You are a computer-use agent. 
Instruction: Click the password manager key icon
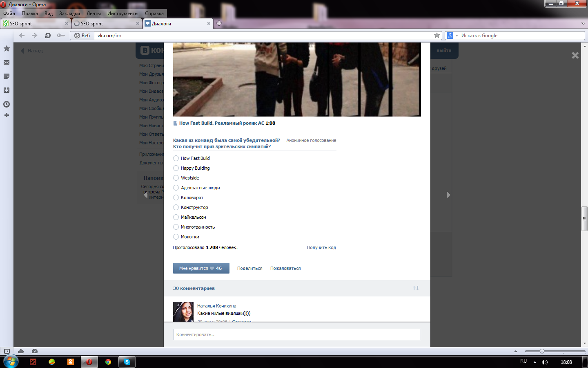click(61, 36)
